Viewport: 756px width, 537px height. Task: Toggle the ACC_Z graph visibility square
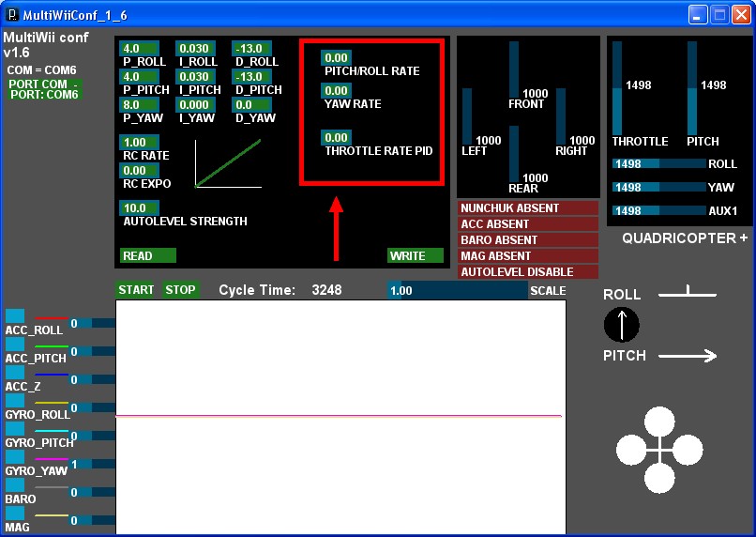tap(15, 373)
